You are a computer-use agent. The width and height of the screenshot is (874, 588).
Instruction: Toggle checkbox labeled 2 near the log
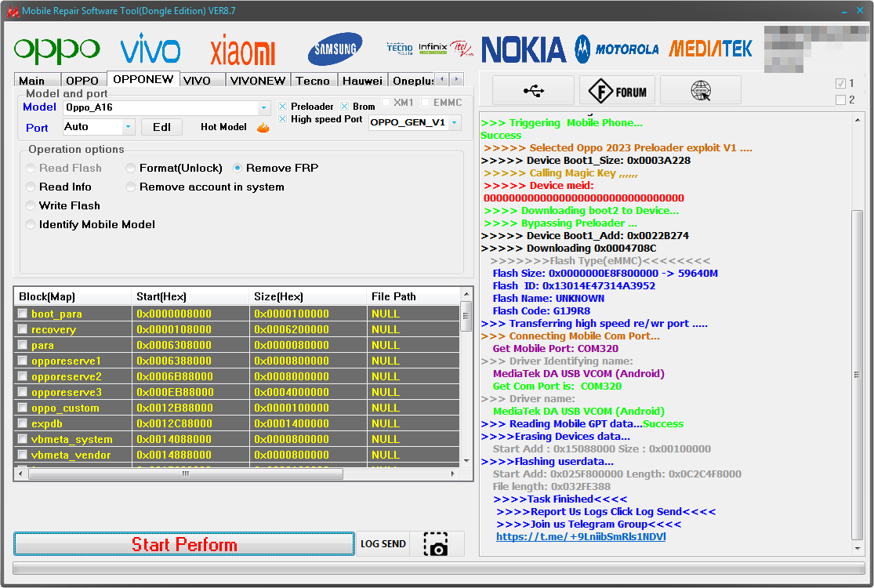[x=840, y=100]
